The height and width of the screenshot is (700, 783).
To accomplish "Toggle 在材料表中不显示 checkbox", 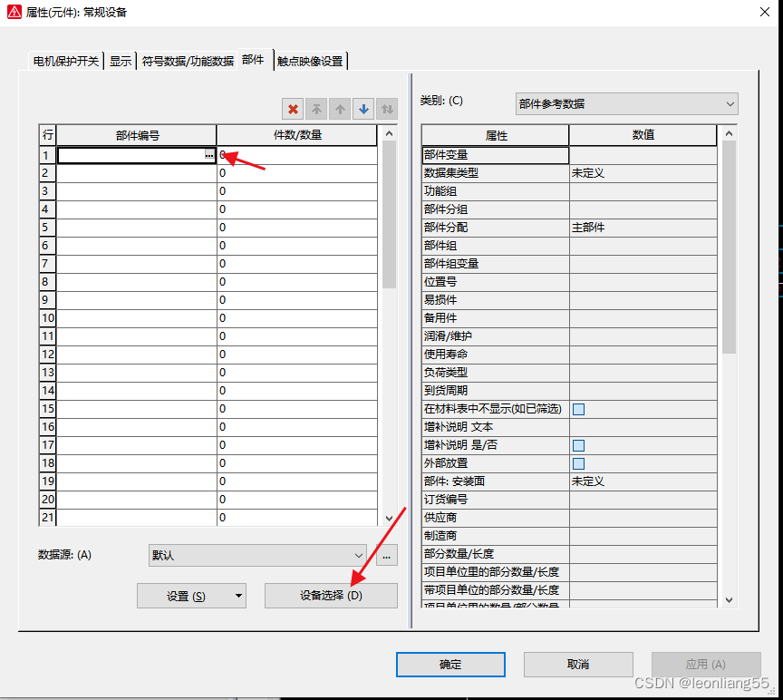I will 578,409.
